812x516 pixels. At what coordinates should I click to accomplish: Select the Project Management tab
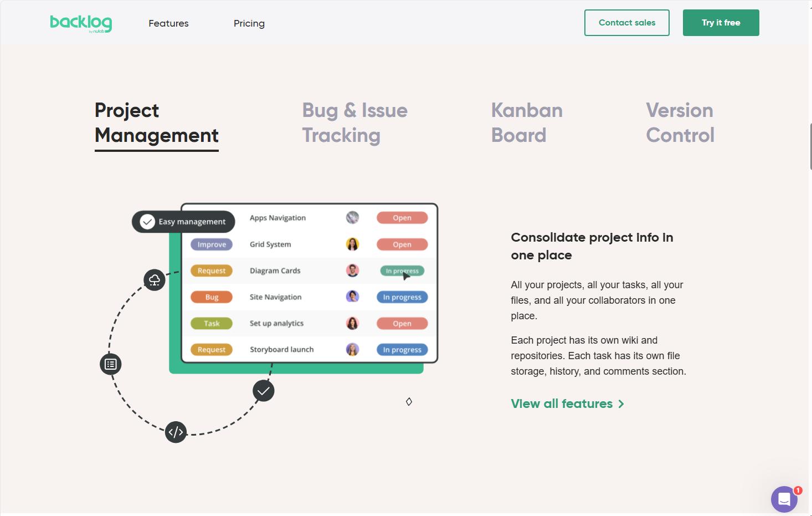[x=157, y=123]
